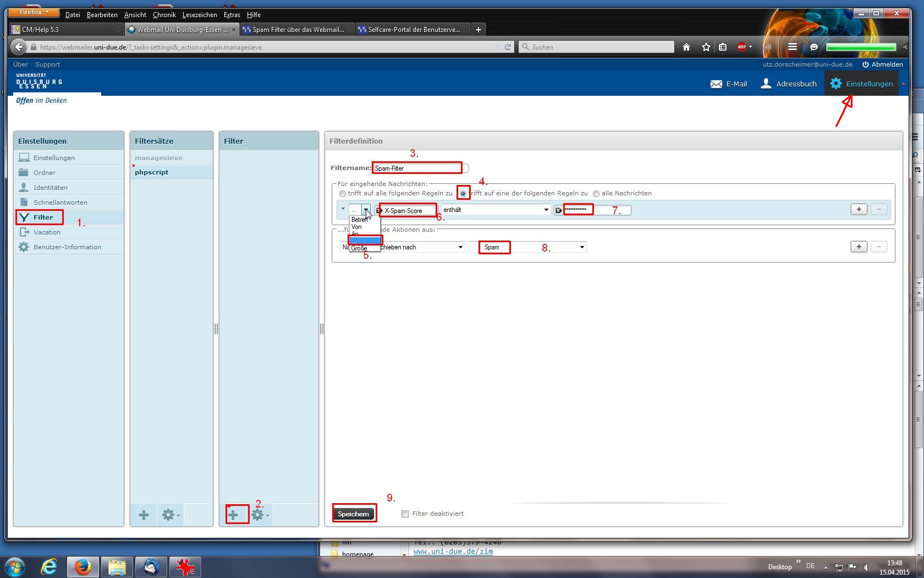Open the Chronik menu in Firefox

(164, 15)
